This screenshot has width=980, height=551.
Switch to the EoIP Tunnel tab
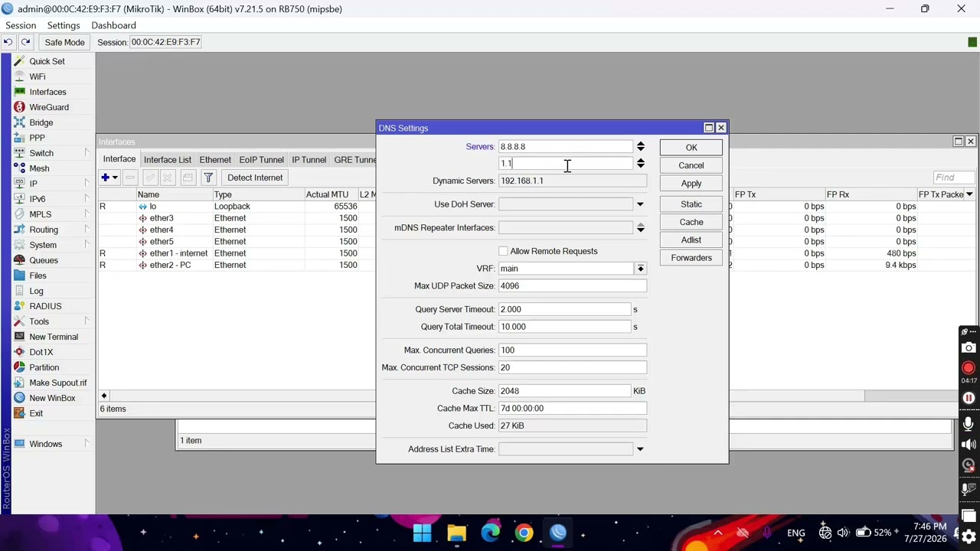coord(261,159)
